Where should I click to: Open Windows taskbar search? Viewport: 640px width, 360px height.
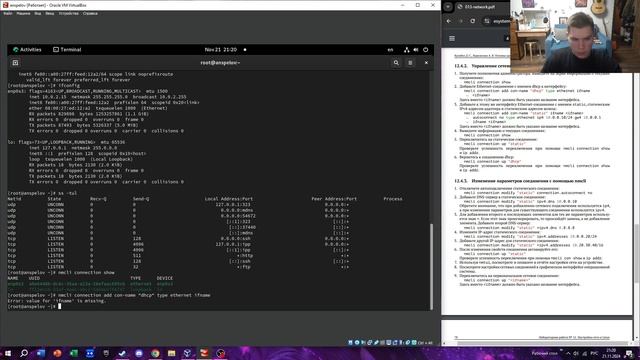point(24,353)
